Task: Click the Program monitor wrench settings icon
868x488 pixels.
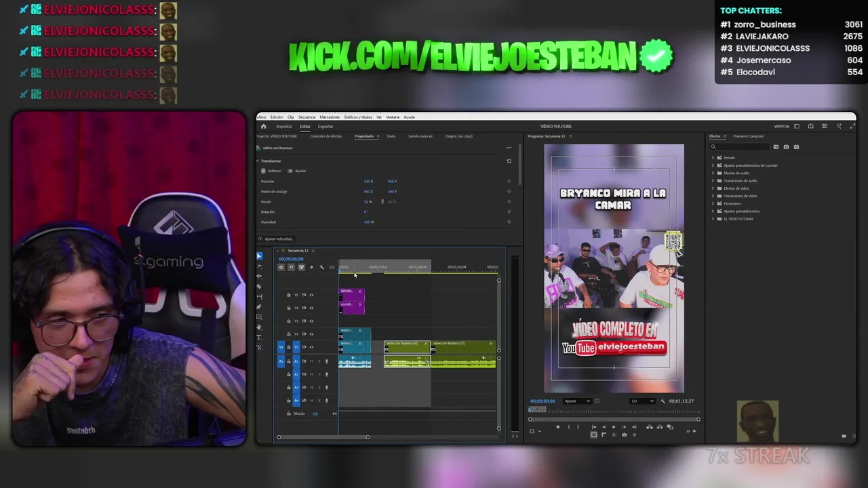Action: [663, 401]
